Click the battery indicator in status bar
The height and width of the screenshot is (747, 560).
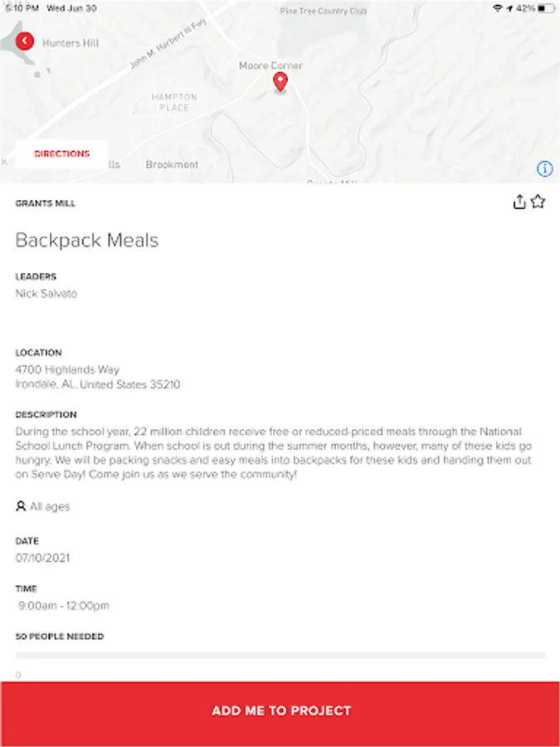[546, 8]
